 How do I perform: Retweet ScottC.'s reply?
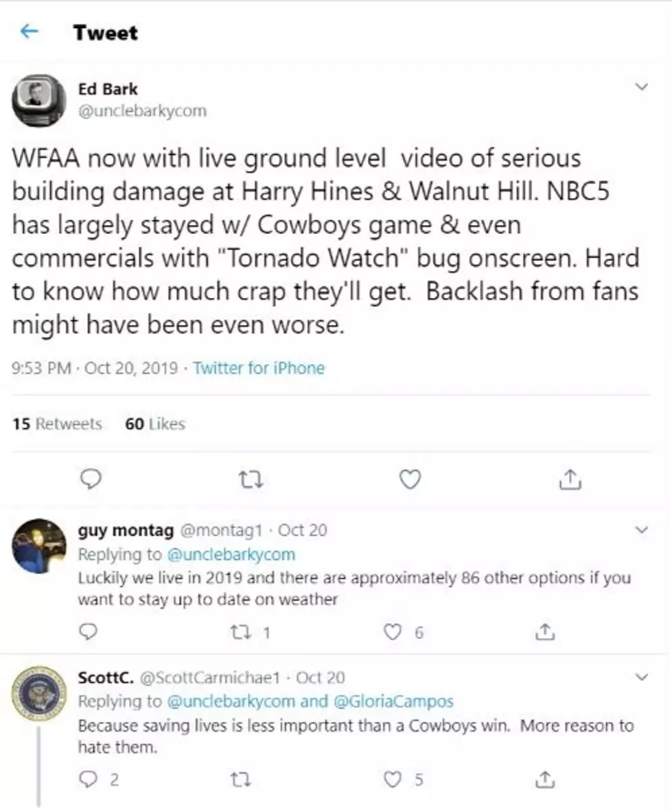pos(241,780)
